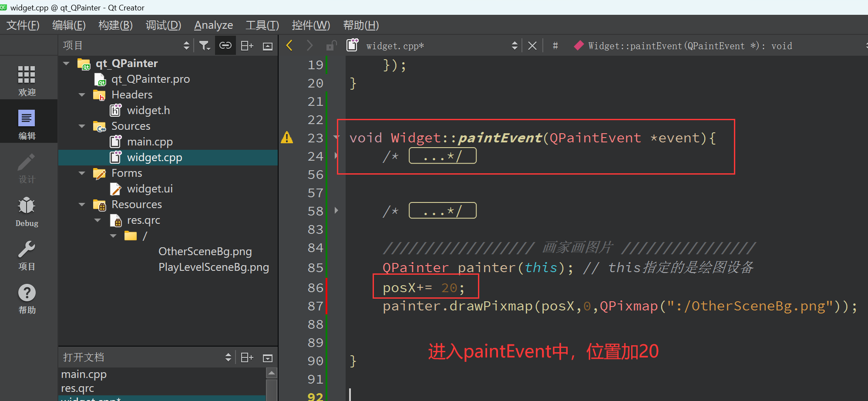Open the 工具(T) menu
868x401 pixels.
click(262, 25)
